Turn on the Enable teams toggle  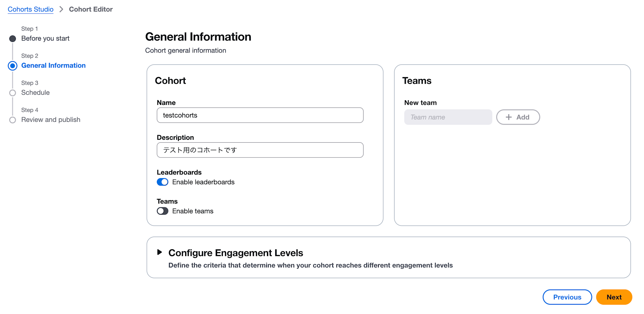163,211
